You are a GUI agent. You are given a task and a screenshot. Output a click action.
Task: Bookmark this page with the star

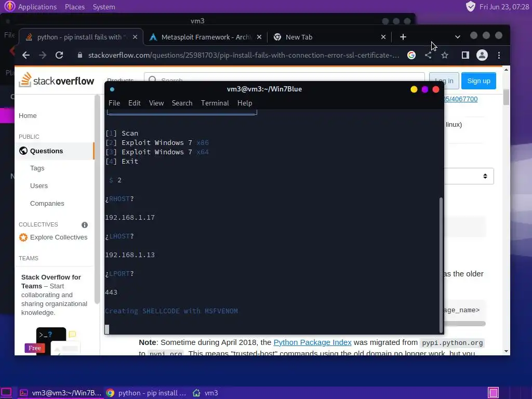445,55
